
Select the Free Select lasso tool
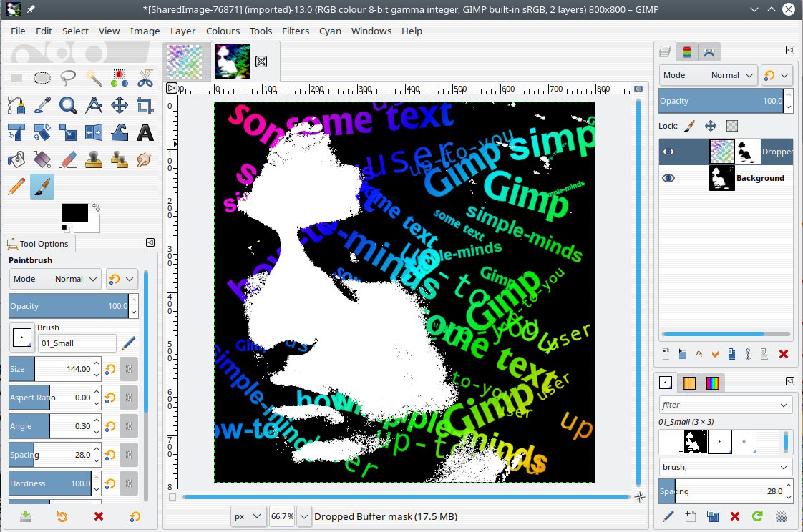[x=67, y=78]
